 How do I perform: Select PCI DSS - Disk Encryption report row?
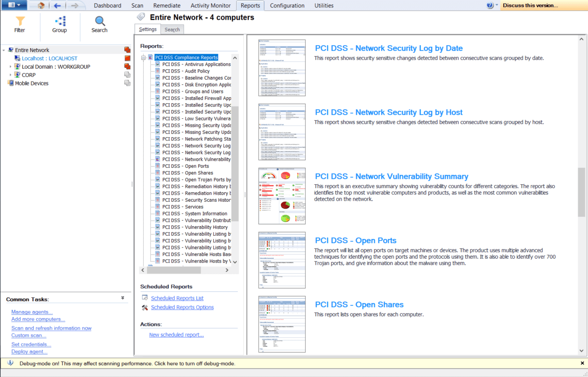(x=196, y=85)
